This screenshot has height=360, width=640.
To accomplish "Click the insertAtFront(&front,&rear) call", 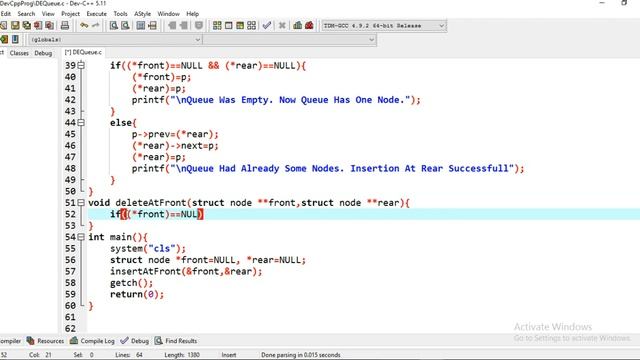I will coord(186,271).
